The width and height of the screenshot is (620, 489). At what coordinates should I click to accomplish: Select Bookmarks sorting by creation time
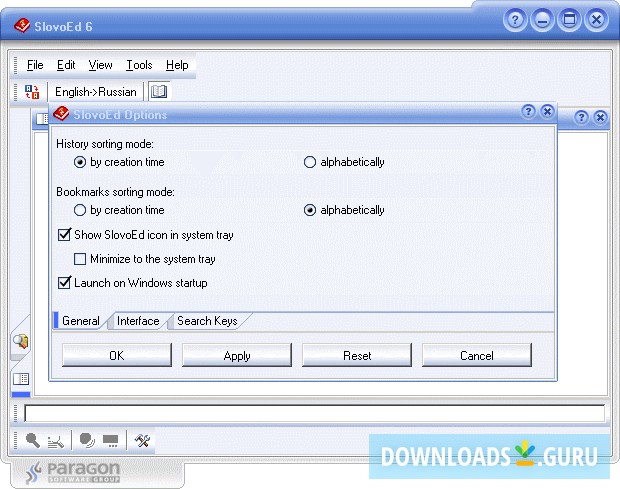click(119, 210)
